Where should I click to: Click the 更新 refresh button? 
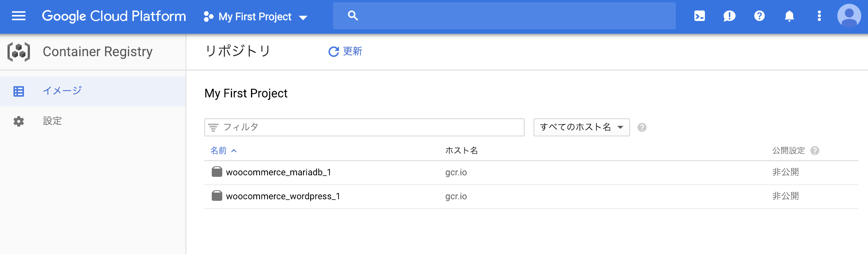(345, 51)
